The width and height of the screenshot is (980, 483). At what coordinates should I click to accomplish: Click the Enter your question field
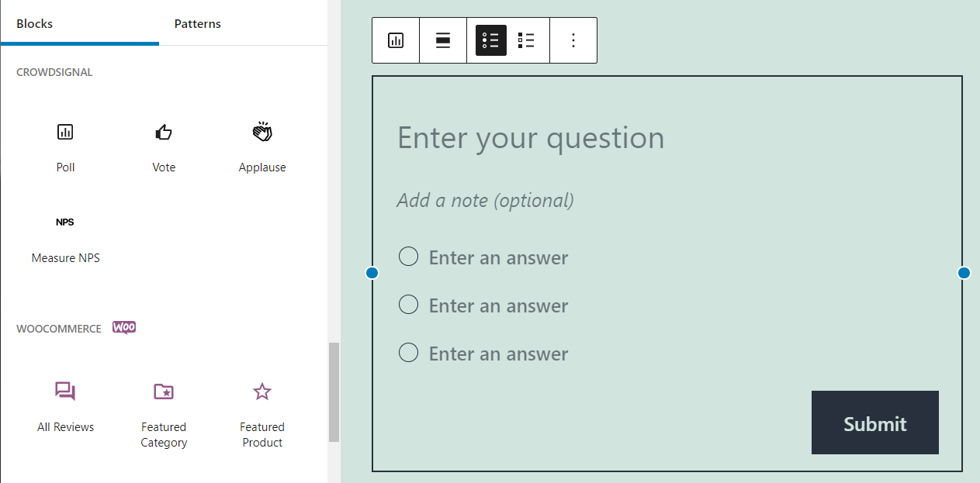(x=531, y=138)
